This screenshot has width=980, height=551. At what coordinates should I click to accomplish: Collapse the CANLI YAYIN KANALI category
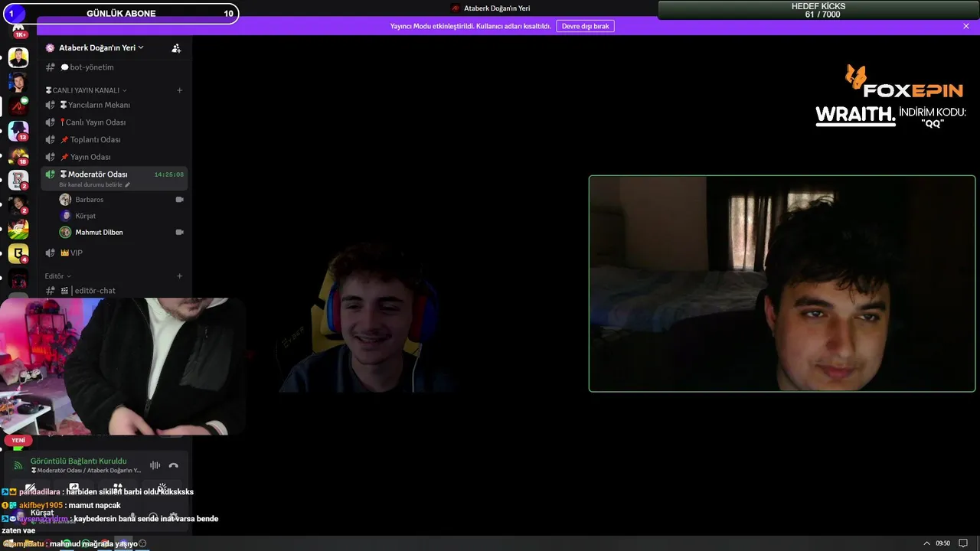[x=86, y=90]
